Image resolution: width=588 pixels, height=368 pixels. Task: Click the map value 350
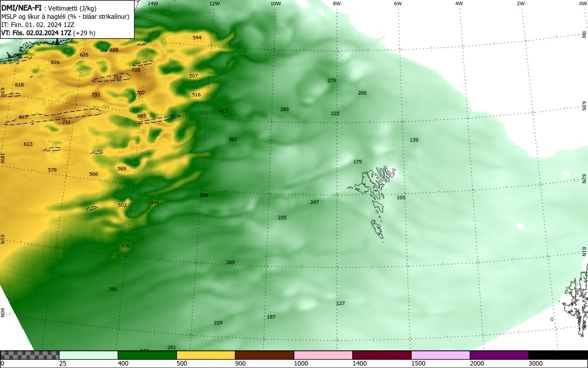[113, 289]
